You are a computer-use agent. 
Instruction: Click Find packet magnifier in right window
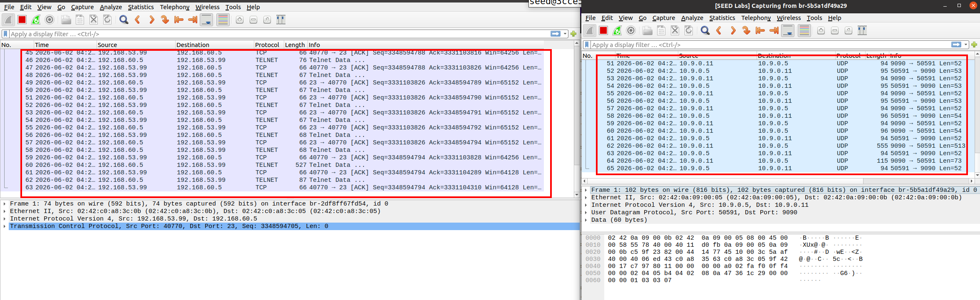(705, 30)
